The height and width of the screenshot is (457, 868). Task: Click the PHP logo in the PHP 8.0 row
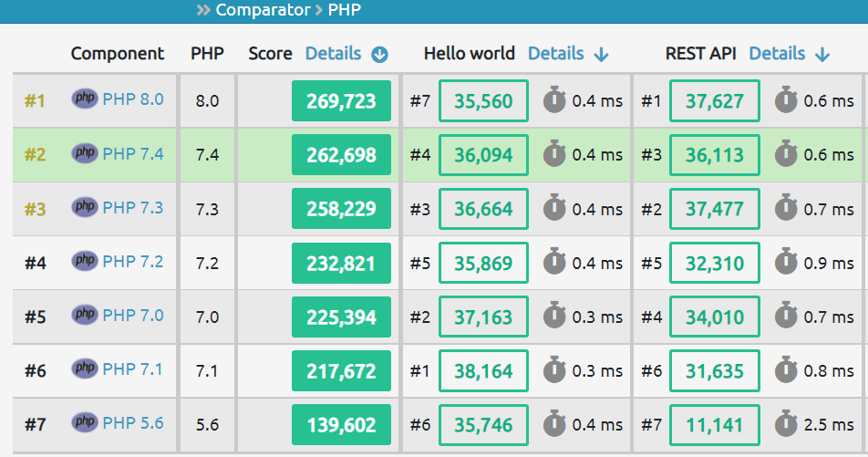[x=85, y=99]
